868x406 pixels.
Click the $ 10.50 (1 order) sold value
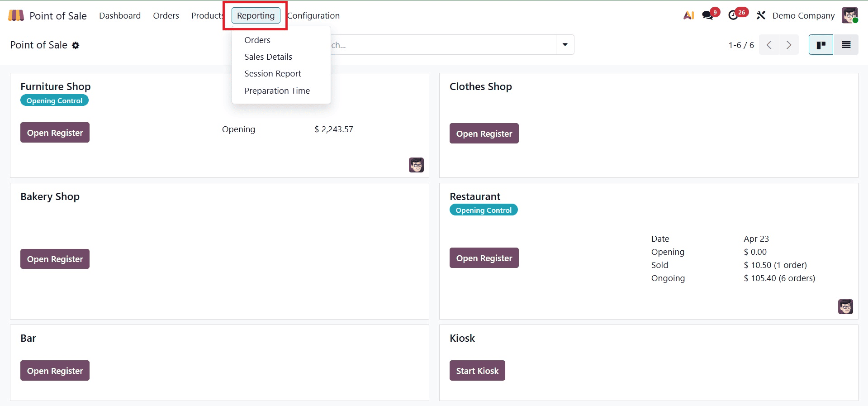click(775, 265)
